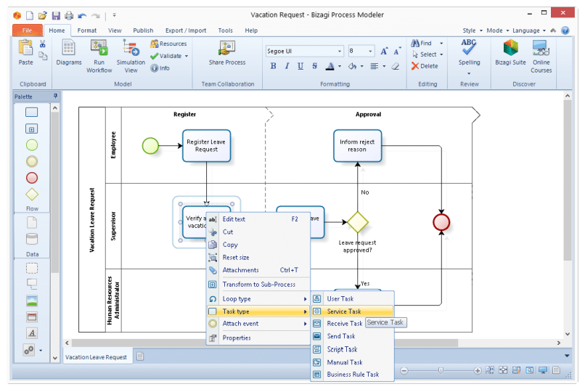Expand the text alignment dropdown

(384, 66)
